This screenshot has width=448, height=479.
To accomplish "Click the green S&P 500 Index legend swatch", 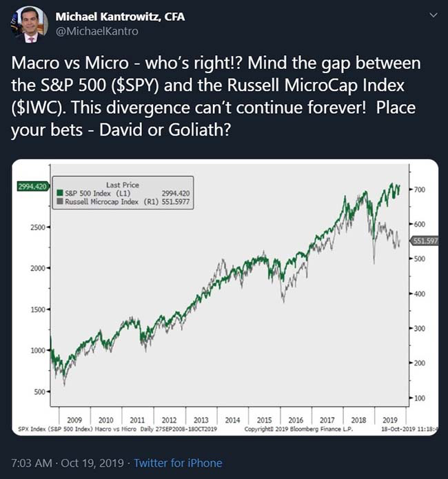I will pos(60,193).
